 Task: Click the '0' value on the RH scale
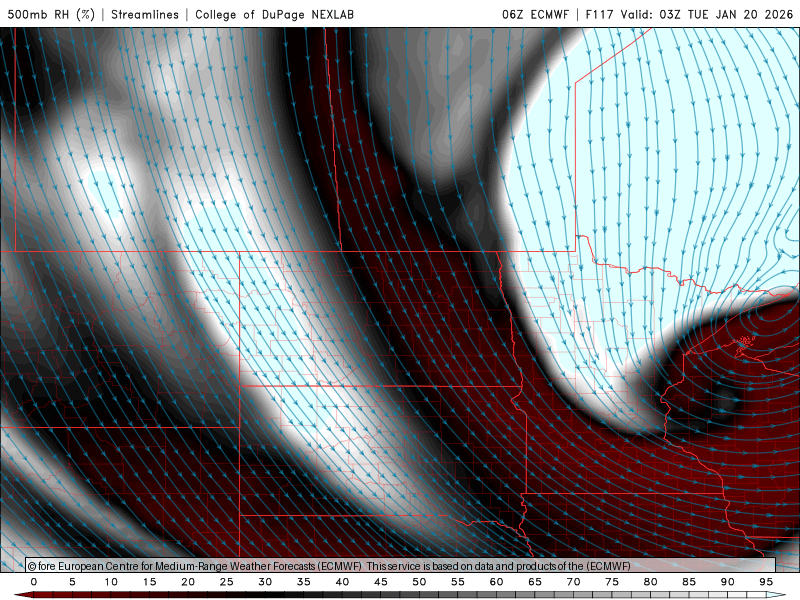click(34, 582)
